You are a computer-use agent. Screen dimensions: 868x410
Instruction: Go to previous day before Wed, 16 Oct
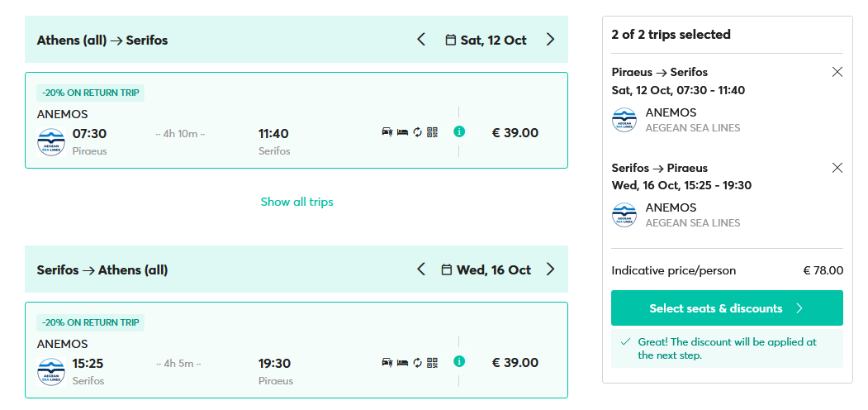pyautogui.click(x=421, y=269)
